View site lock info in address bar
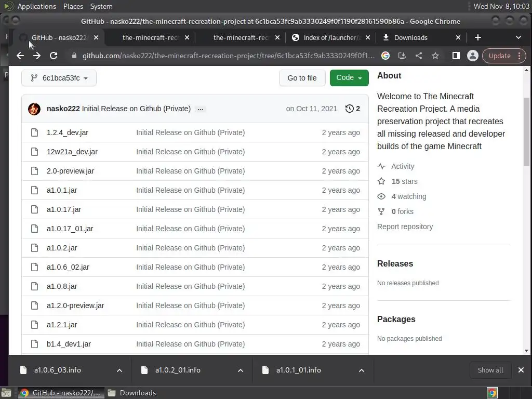Viewport: 532px width, 399px height. pyautogui.click(x=74, y=56)
